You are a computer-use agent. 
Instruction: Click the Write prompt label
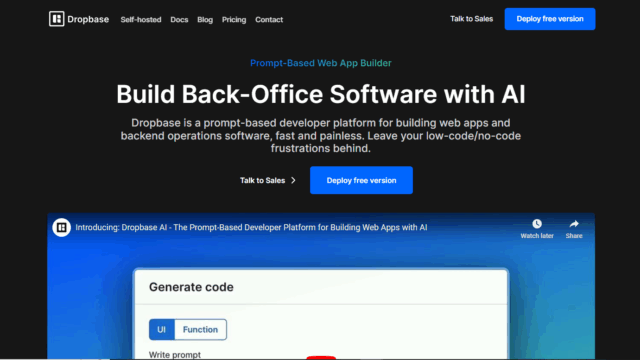click(x=175, y=355)
